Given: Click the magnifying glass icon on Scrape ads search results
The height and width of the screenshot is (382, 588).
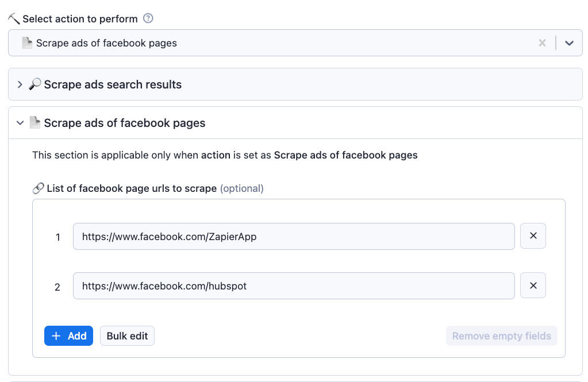Looking at the screenshot, I should point(34,84).
